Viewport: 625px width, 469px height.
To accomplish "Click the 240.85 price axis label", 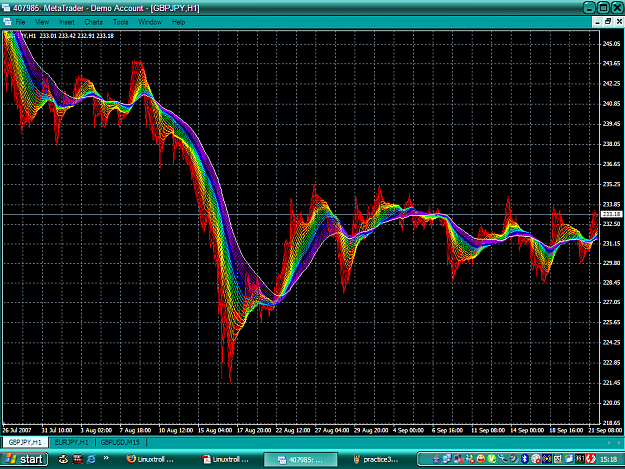I will point(611,104).
